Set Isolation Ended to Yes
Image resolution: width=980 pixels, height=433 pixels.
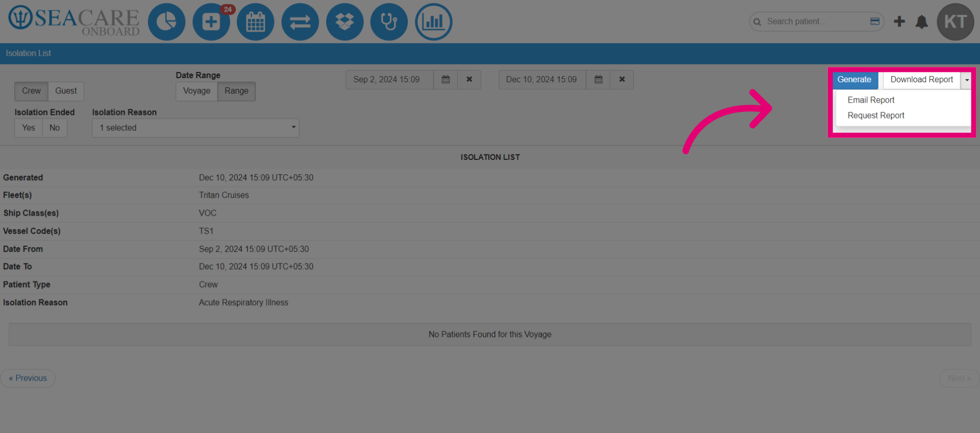(29, 128)
